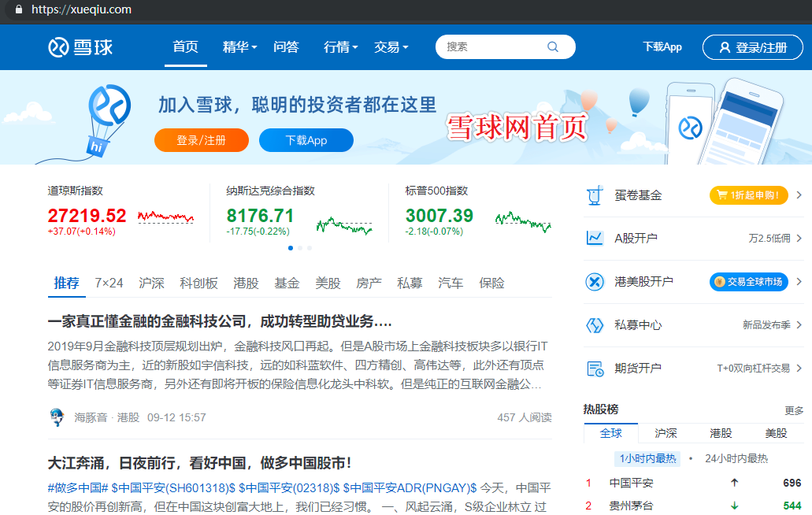Click 下载App in the header

point(662,47)
